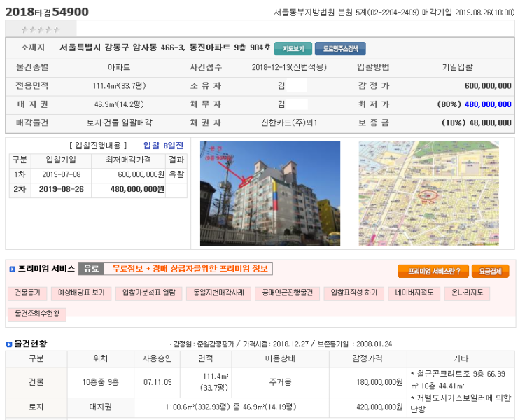520x420 pixels.
Task: Select the 1차 2019-07-08 bid date
Action: (x=62, y=174)
